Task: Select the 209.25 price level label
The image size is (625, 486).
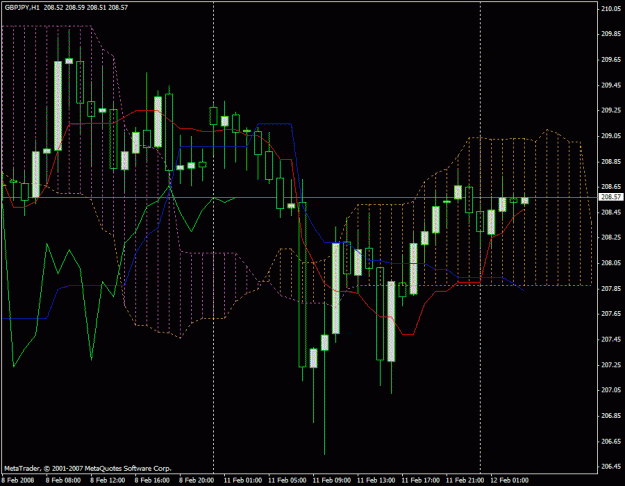Action: click(x=611, y=110)
